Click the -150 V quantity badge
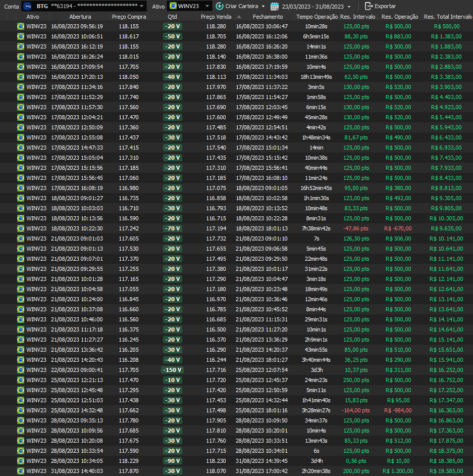This screenshot has width=473, height=476. (172, 370)
